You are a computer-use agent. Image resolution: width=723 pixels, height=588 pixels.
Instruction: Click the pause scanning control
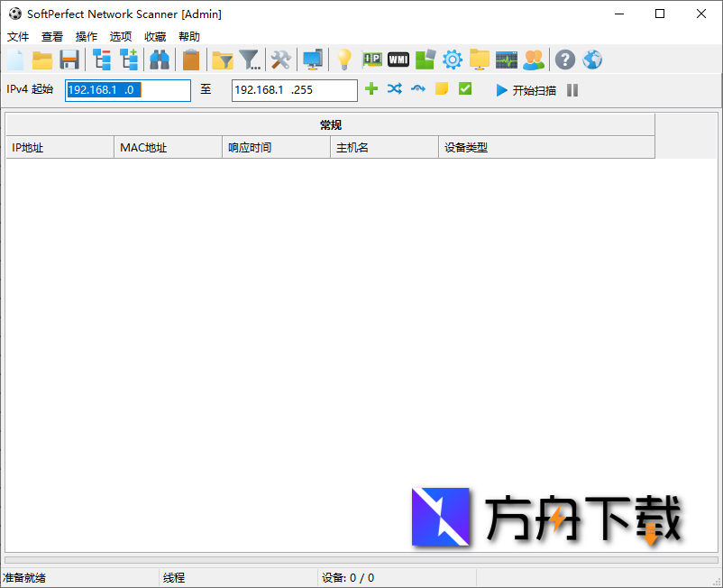point(572,89)
